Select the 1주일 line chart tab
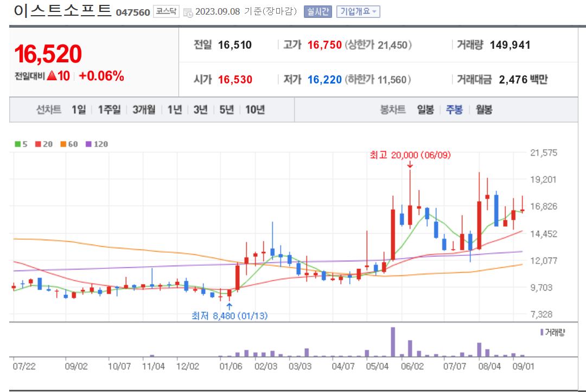586x392 pixels. pos(109,110)
